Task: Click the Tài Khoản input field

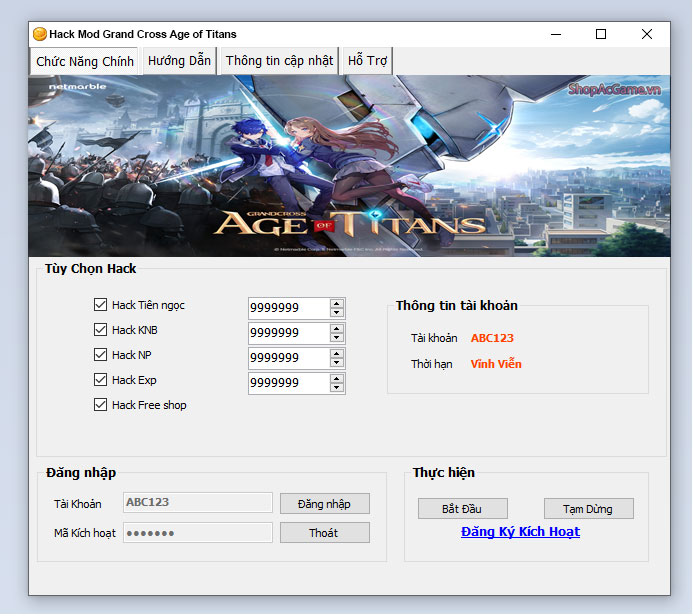Action: point(198,502)
